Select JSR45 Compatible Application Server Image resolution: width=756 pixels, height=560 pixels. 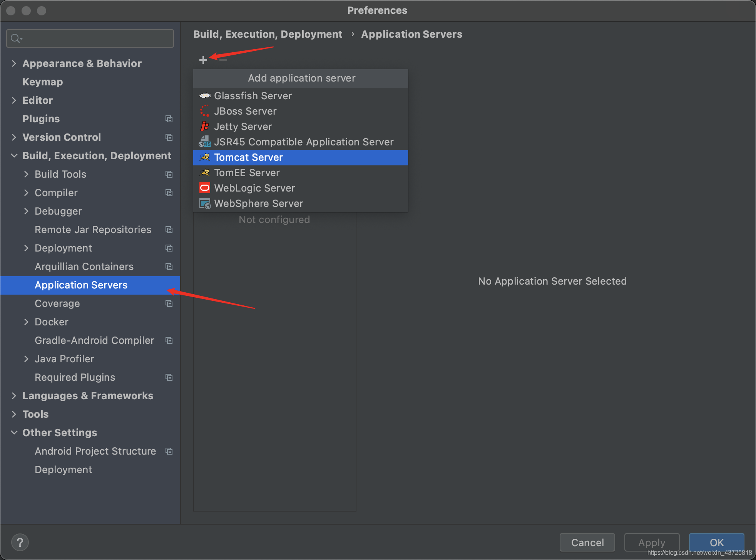(301, 142)
